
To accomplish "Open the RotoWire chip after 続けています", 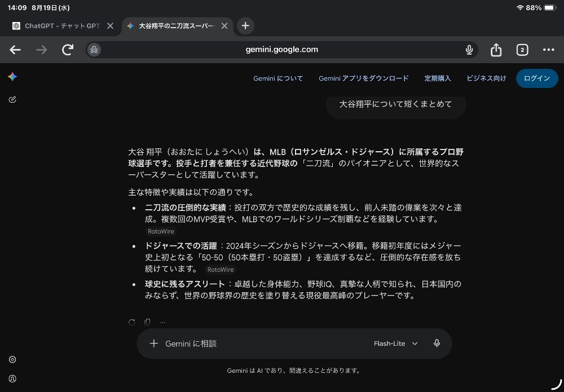I will coord(221,270).
